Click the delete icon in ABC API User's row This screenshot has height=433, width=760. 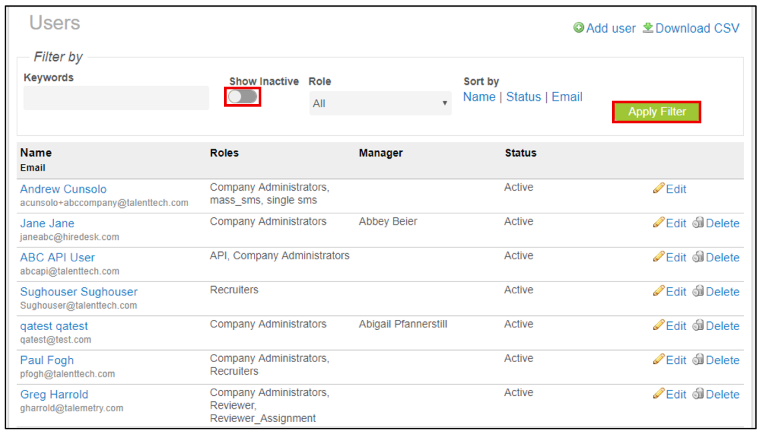698,257
